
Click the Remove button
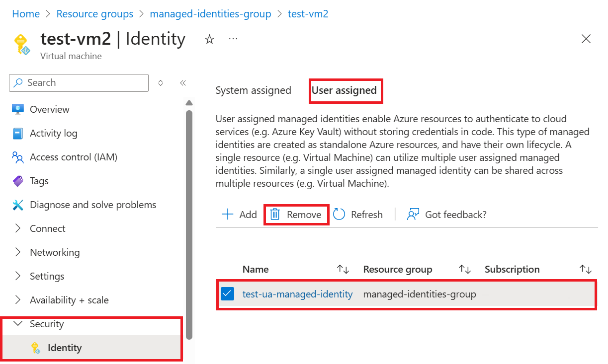(x=296, y=214)
